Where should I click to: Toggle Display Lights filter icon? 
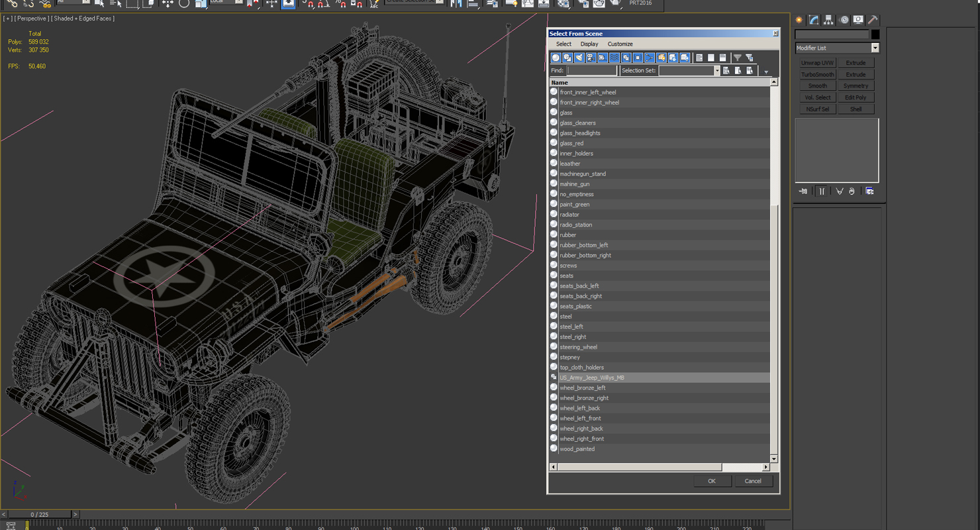[579, 58]
